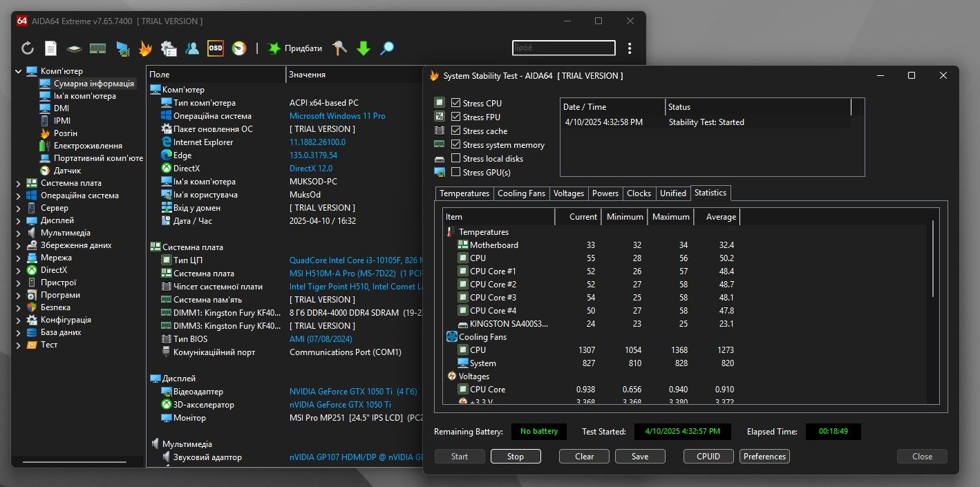Open the Report document icon in toolbar
980x487 pixels.
(x=50, y=48)
